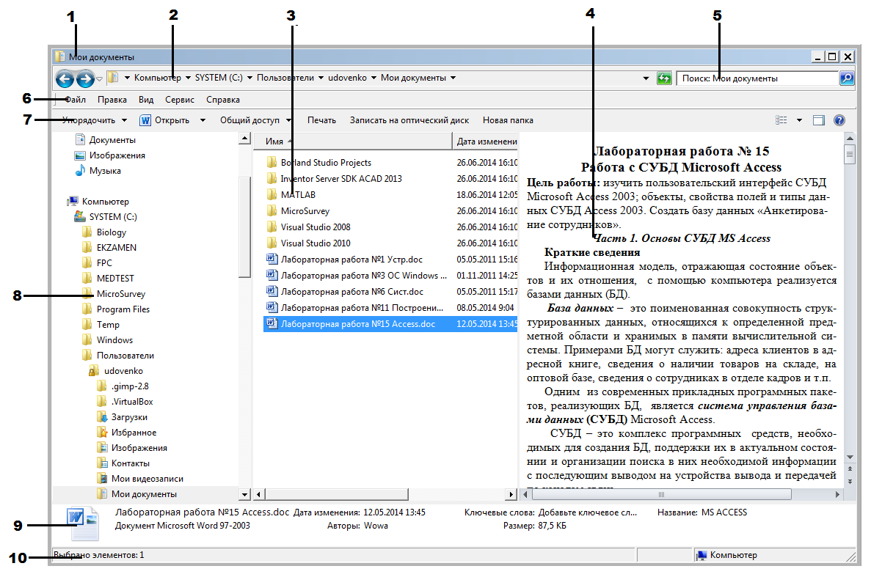
Task: Open the view options dropdown arrow
Action: (x=799, y=120)
